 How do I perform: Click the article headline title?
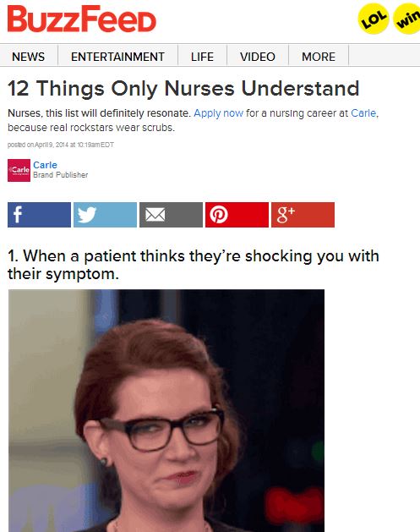pos(183,89)
